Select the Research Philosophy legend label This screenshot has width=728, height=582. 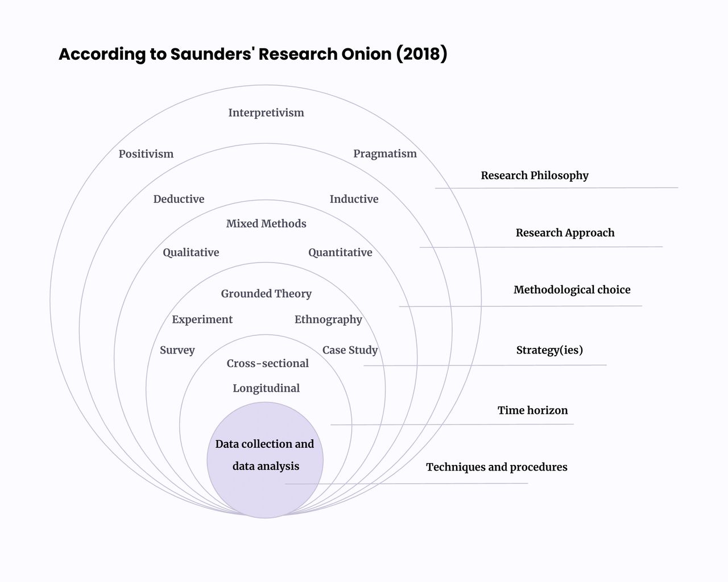tap(534, 176)
